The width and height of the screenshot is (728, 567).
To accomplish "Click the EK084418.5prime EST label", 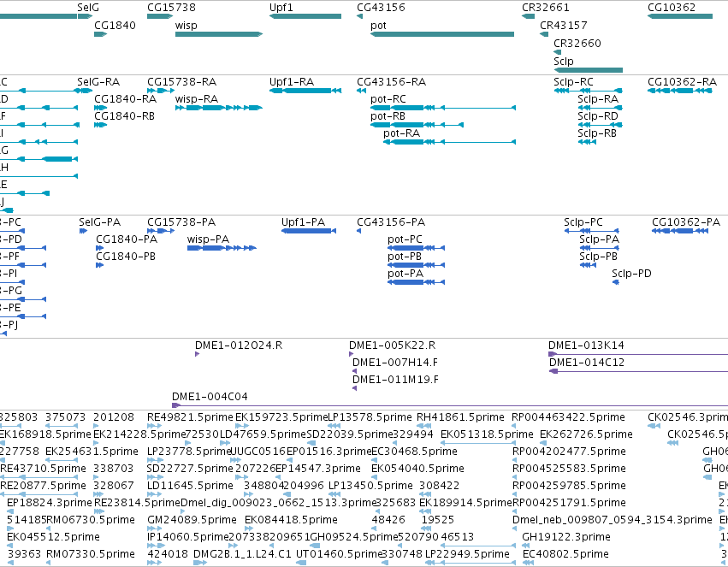I will point(291,520).
